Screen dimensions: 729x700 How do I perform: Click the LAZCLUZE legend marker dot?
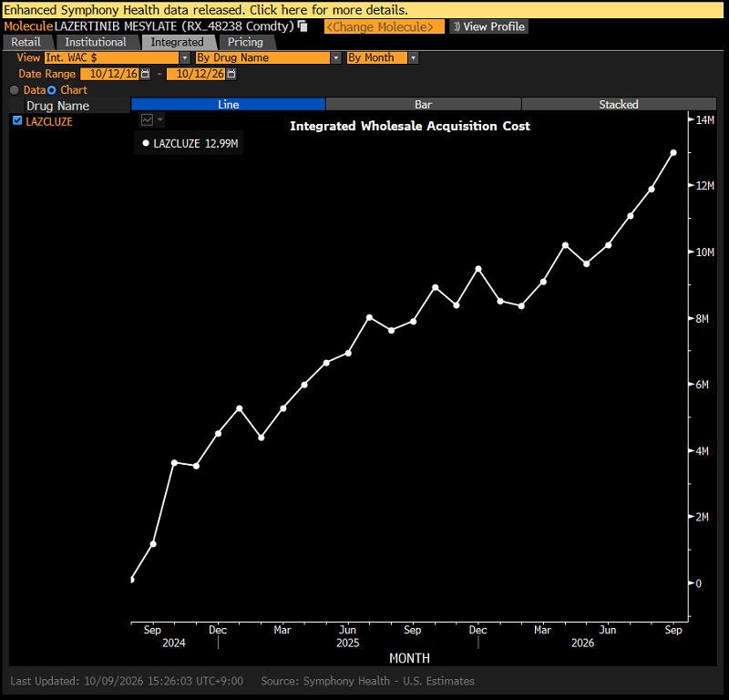pyautogui.click(x=146, y=143)
